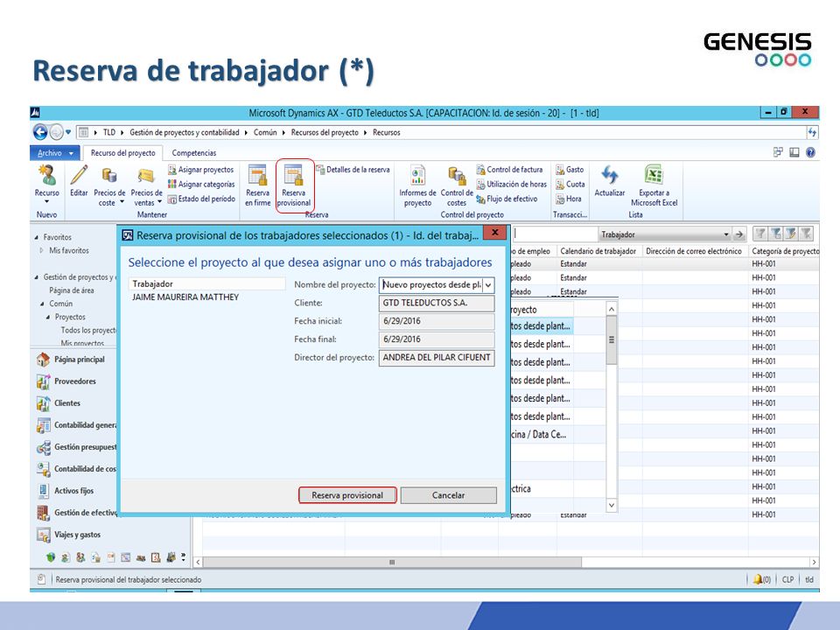
Task: Click the Director del proyecto field
Action: (x=437, y=357)
